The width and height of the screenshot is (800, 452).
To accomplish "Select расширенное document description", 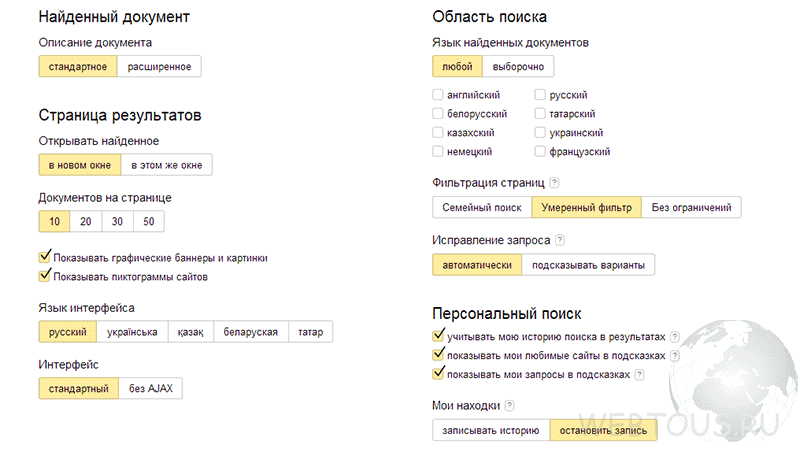I will tap(159, 66).
